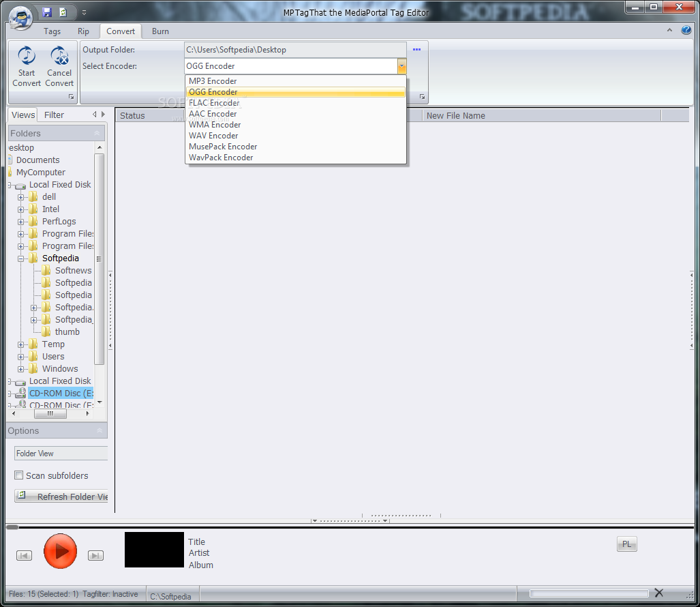Collapse the Softpedia folder node
Viewport: 700px width, 607px height.
[20, 258]
